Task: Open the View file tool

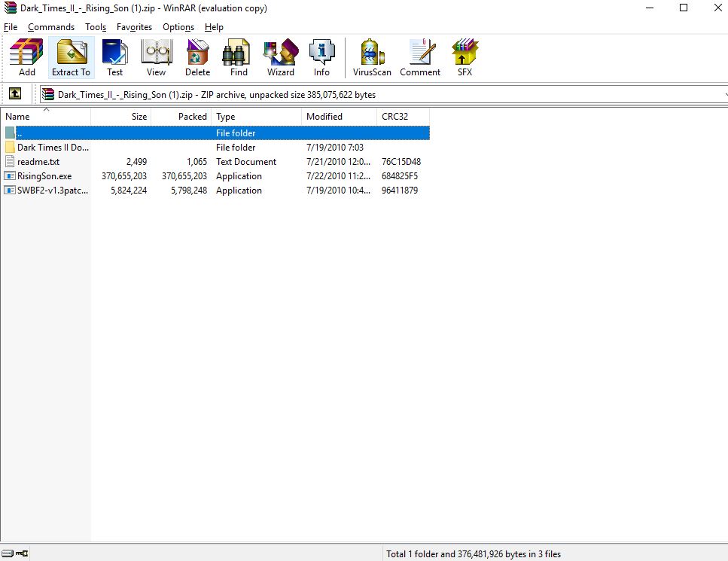Action: coord(156,58)
